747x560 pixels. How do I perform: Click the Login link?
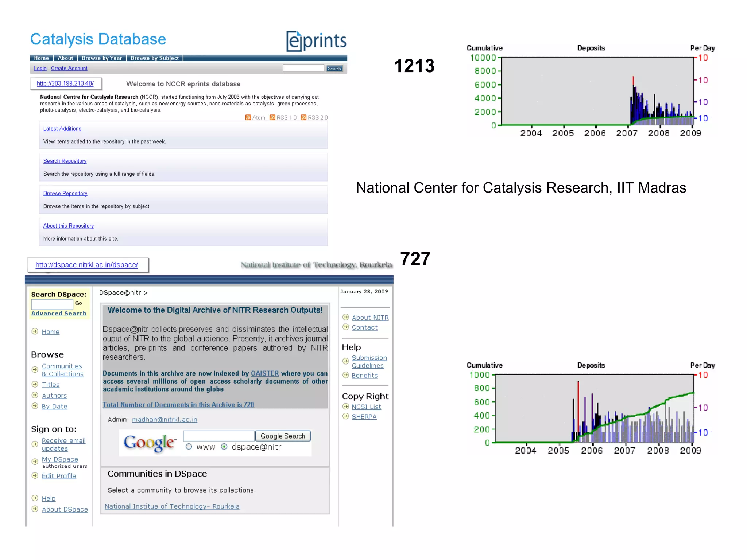(x=40, y=68)
